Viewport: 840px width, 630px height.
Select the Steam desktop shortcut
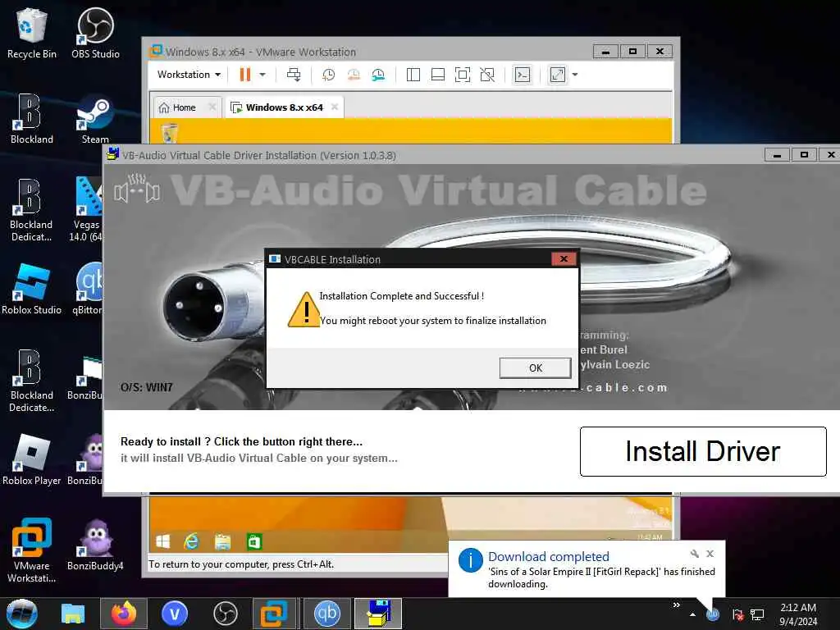coord(95,119)
